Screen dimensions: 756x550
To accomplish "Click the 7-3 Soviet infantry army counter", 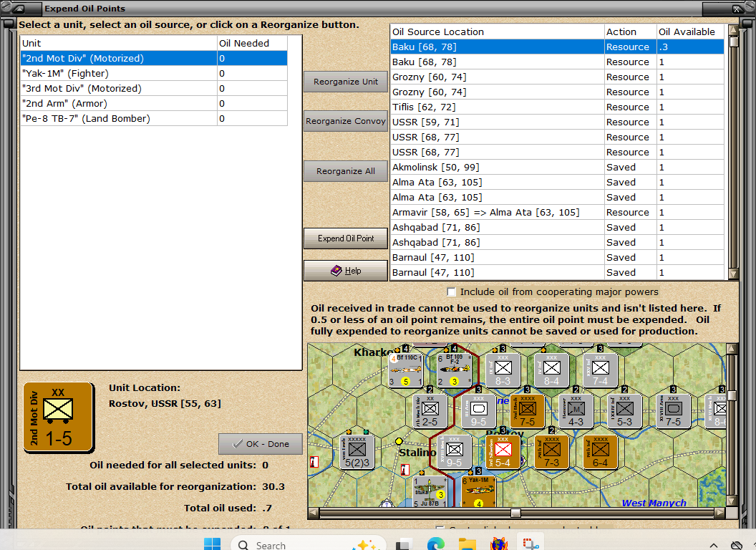I will (551, 452).
